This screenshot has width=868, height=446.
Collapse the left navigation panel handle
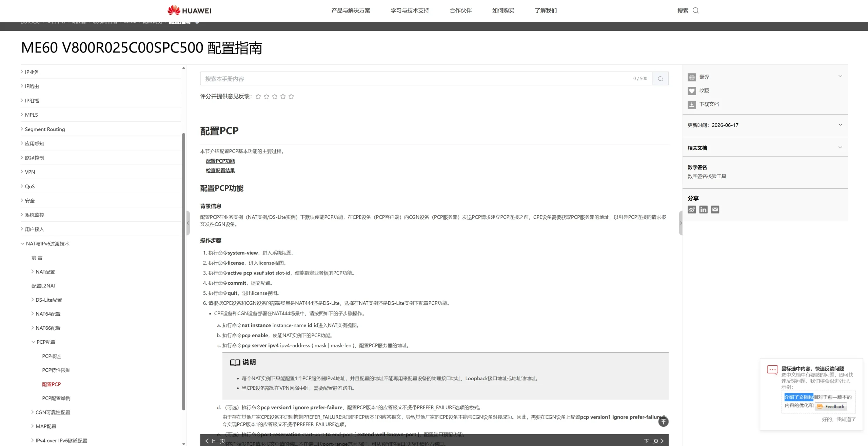coord(188,223)
